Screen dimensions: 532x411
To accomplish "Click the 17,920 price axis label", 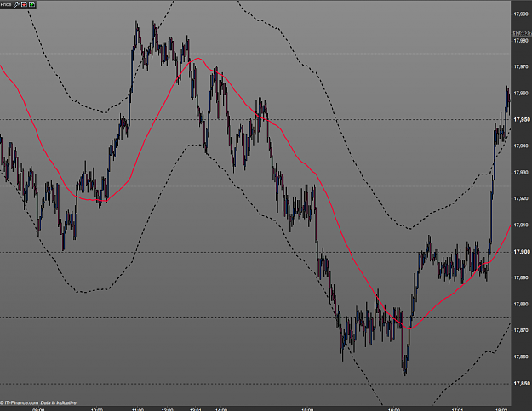I will (x=521, y=198).
